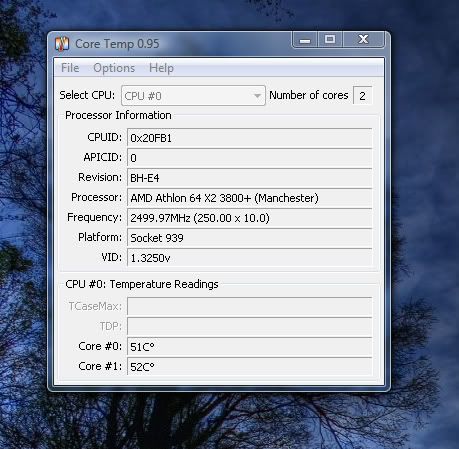
Task: Click the Platform field showing Socket 939
Action: [x=249, y=238]
